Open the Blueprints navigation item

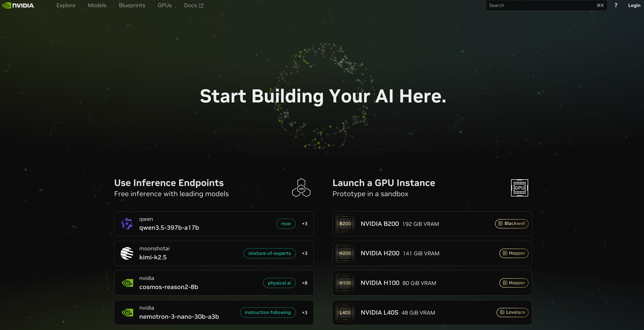pyautogui.click(x=132, y=5)
